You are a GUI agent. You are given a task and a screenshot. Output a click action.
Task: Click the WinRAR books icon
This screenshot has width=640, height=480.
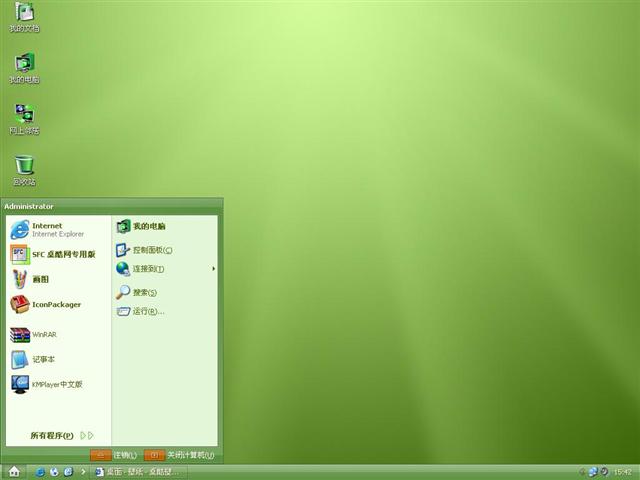tap(20, 335)
